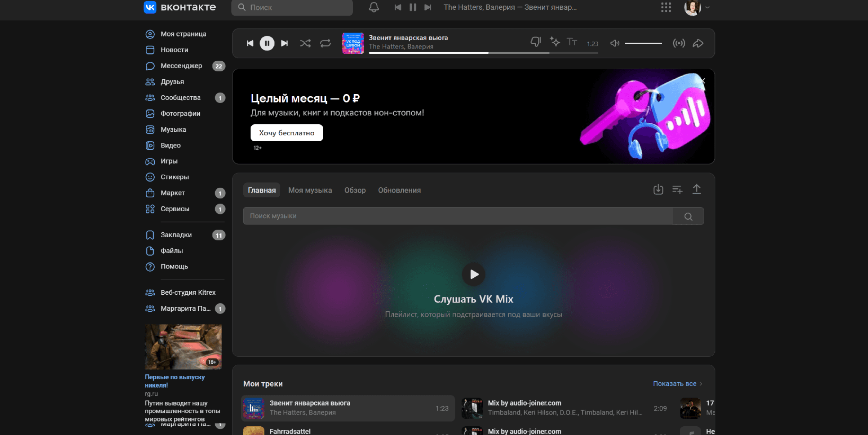The height and width of the screenshot is (435, 868).
Task: Open the notifications bell
Action: click(374, 7)
